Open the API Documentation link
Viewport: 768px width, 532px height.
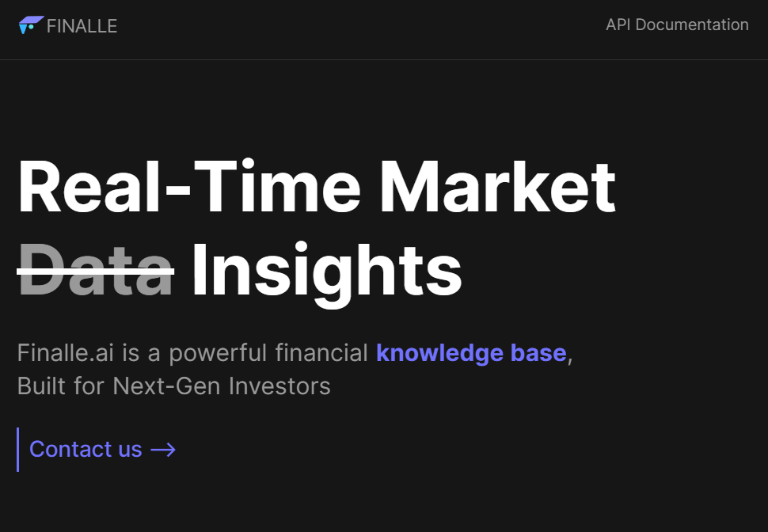point(677,25)
